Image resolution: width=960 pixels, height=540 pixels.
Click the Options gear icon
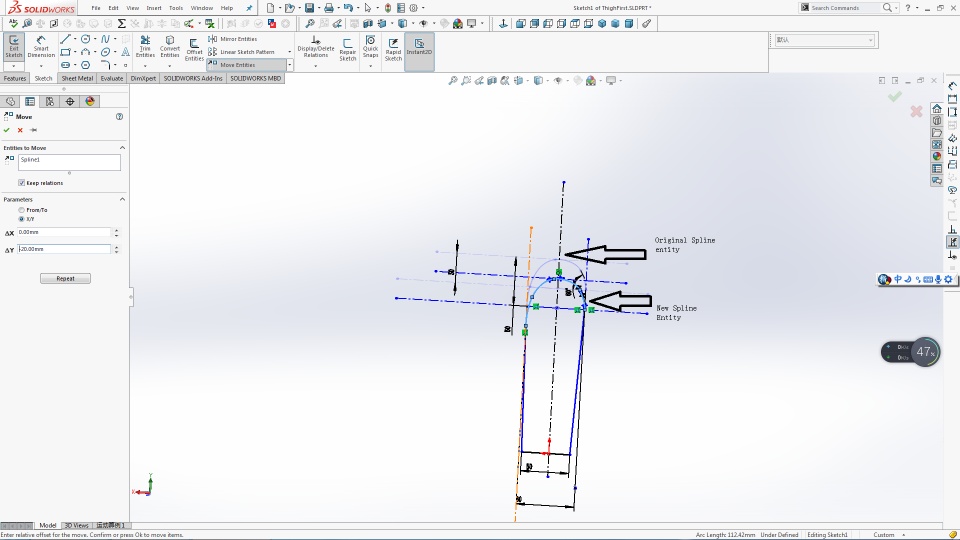pyautogui.click(x=414, y=8)
